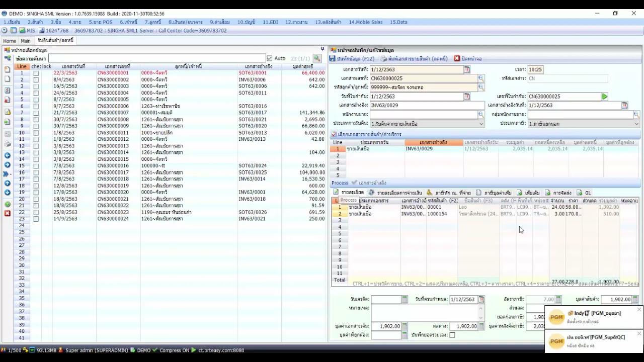Switch to the Home tab
644x362 pixels.
(x=10, y=41)
